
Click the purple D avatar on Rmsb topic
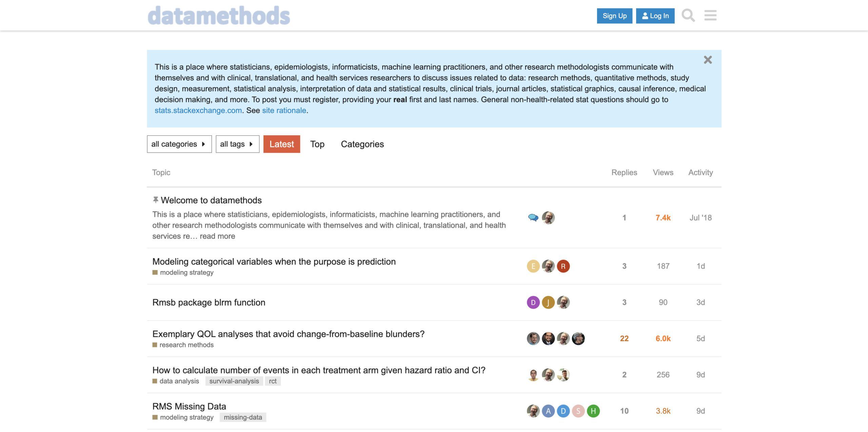[533, 302]
